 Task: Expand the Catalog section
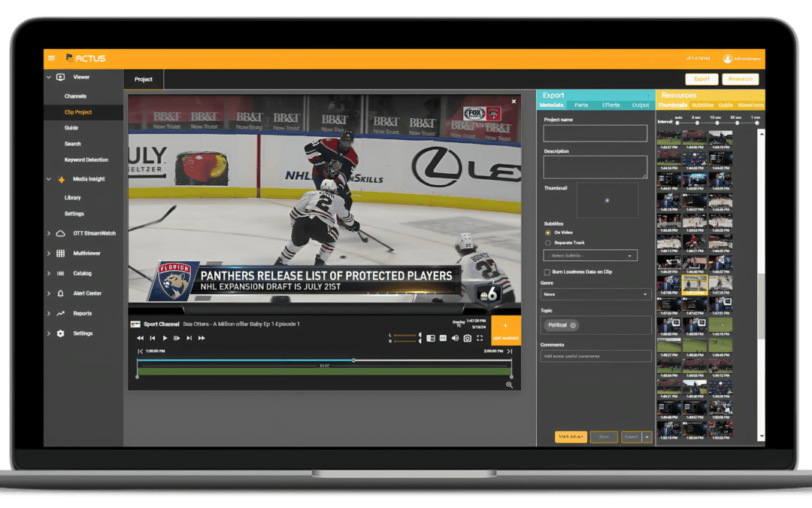click(49, 273)
